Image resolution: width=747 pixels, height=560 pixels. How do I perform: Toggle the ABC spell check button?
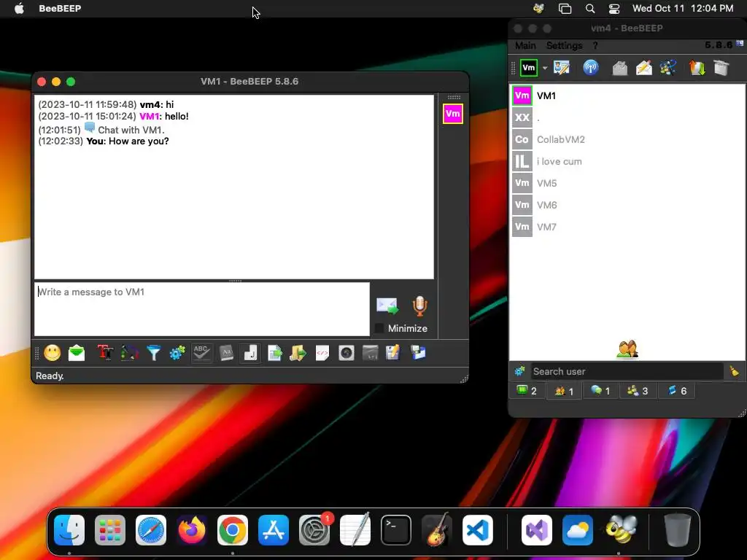coord(201,353)
